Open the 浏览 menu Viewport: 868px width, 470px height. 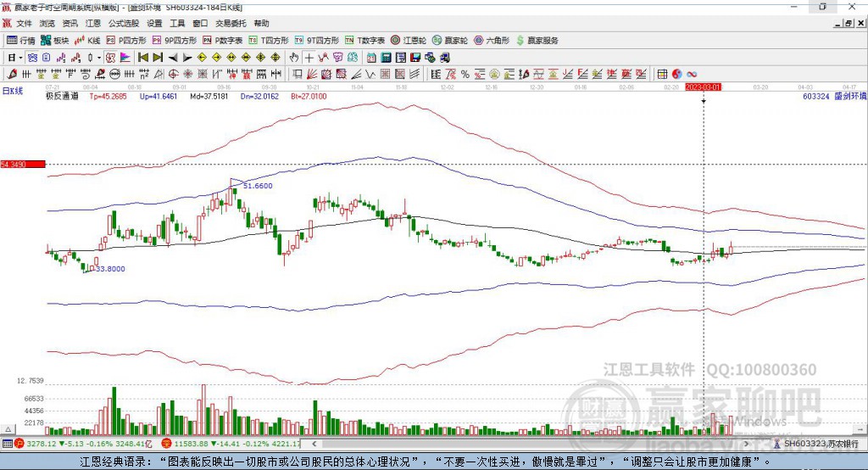point(47,23)
